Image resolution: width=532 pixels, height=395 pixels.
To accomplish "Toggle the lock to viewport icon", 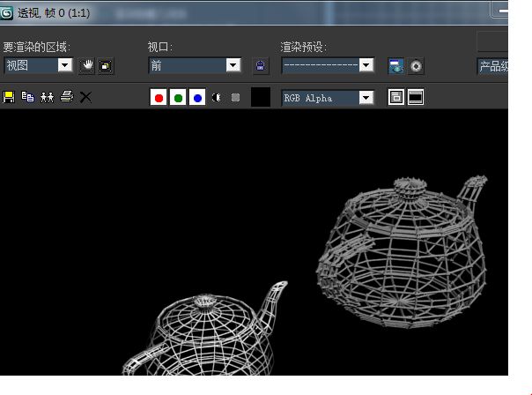I will coord(260,65).
